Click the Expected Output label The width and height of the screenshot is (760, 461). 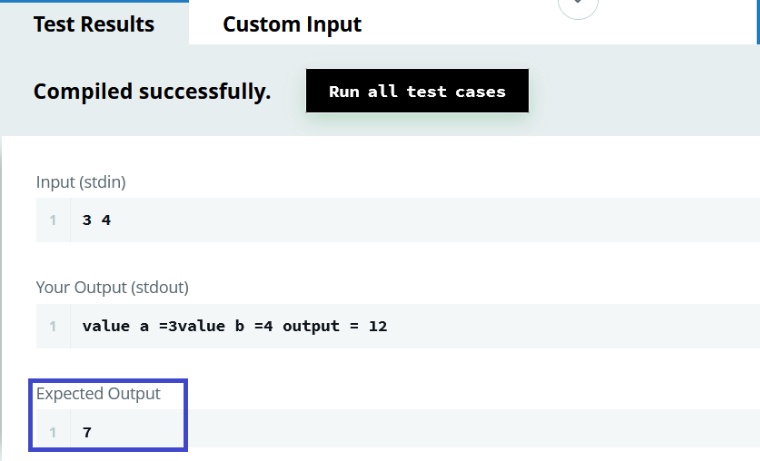tap(98, 393)
